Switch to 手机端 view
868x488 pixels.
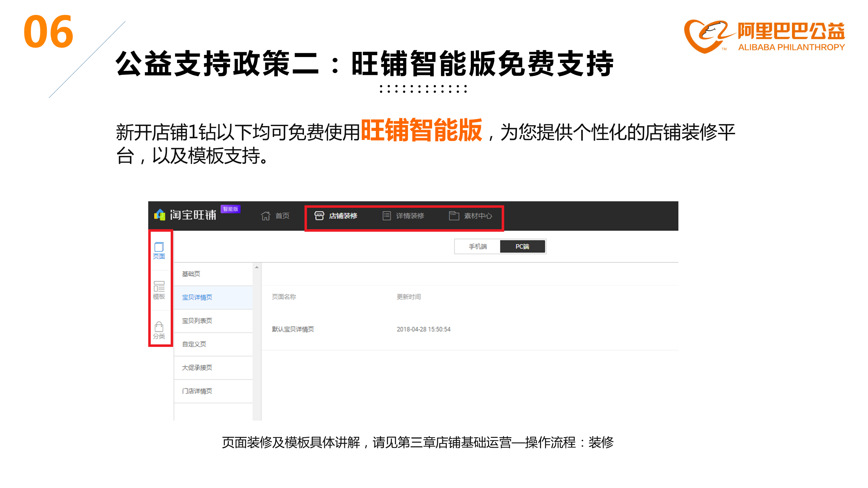[x=477, y=246]
